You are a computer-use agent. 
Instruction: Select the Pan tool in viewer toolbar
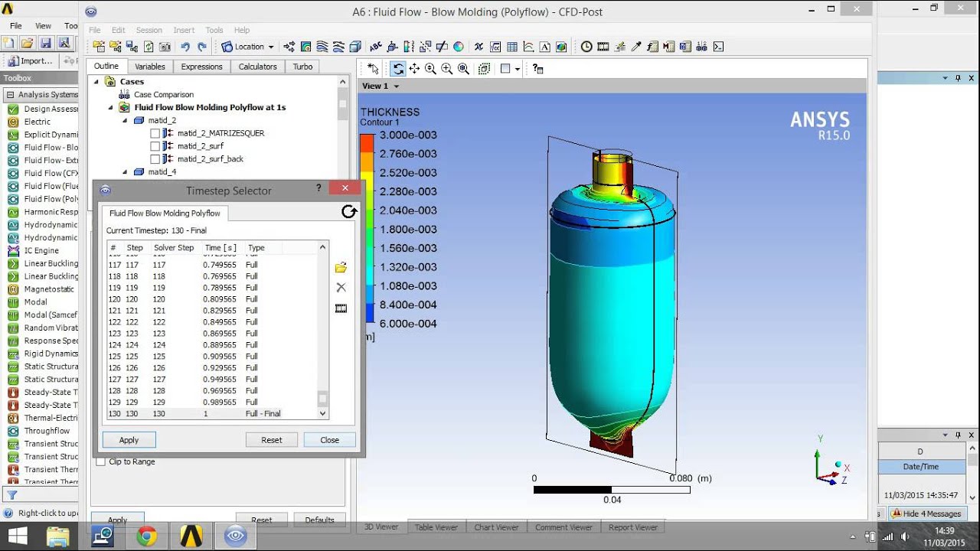click(414, 69)
